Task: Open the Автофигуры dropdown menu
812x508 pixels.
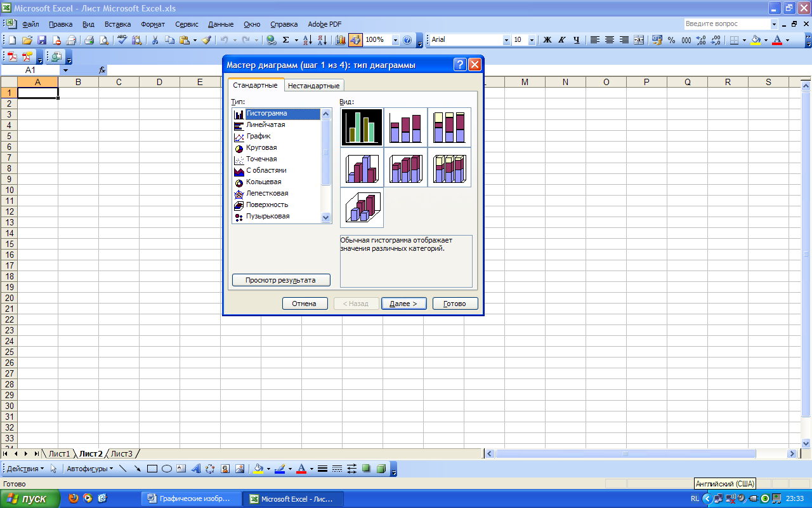Action: pos(90,469)
